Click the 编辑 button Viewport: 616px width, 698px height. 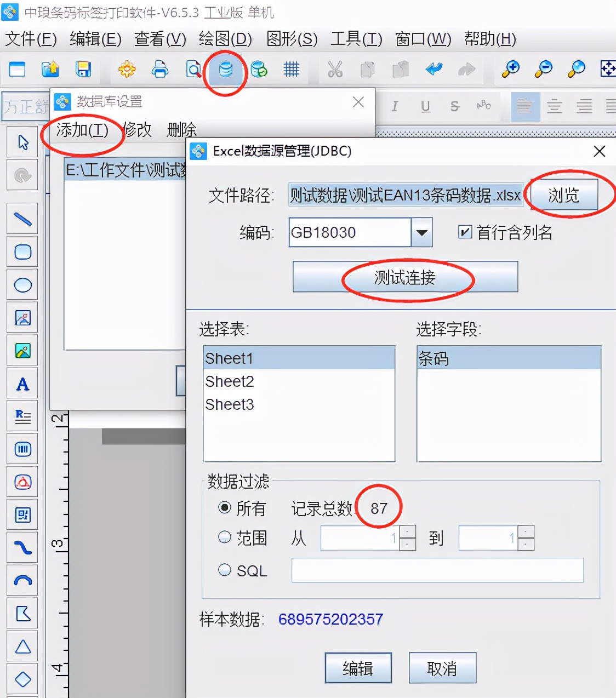point(358,668)
